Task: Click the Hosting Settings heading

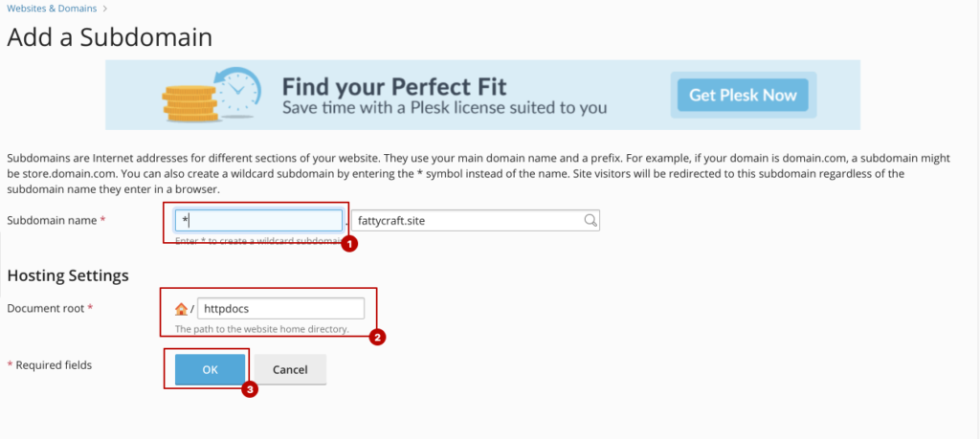Action: [68, 275]
